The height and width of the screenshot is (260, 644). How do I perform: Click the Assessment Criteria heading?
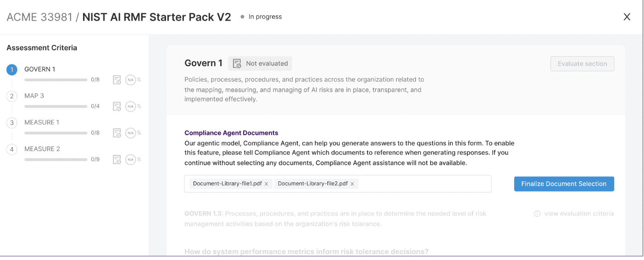42,48
